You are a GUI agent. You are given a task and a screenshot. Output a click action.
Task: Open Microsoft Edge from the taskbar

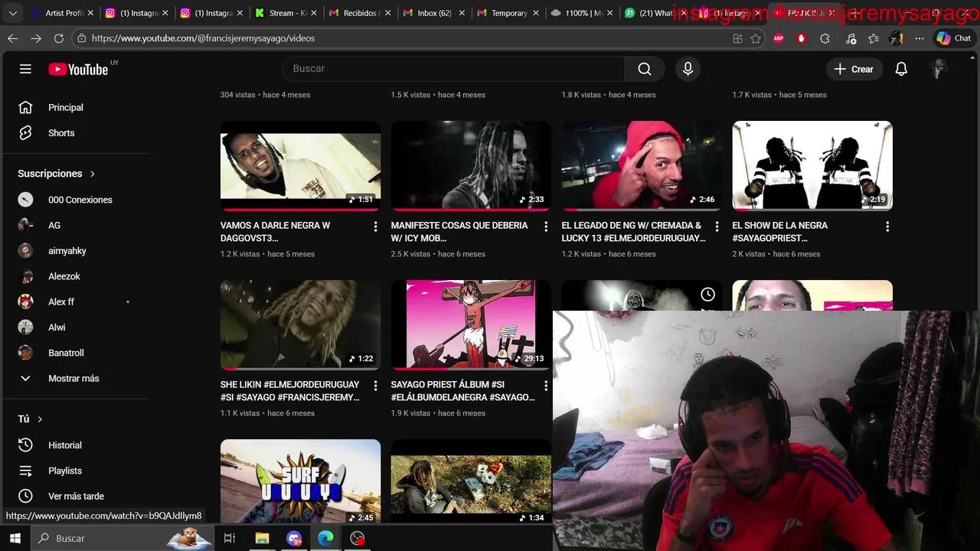click(x=325, y=539)
